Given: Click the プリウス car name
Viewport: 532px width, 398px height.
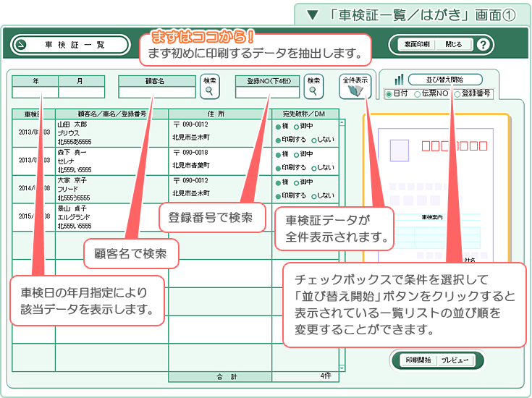Looking at the screenshot, I should coord(68,133).
